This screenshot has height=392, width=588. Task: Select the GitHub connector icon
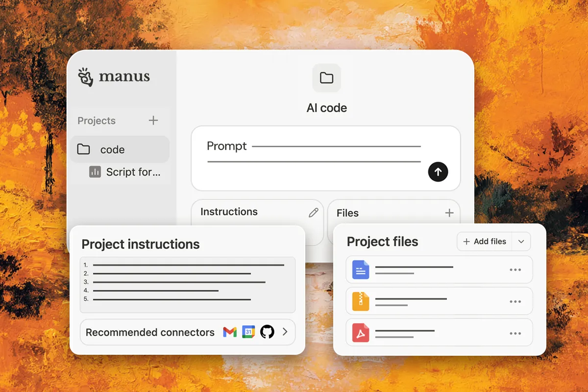point(267,332)
